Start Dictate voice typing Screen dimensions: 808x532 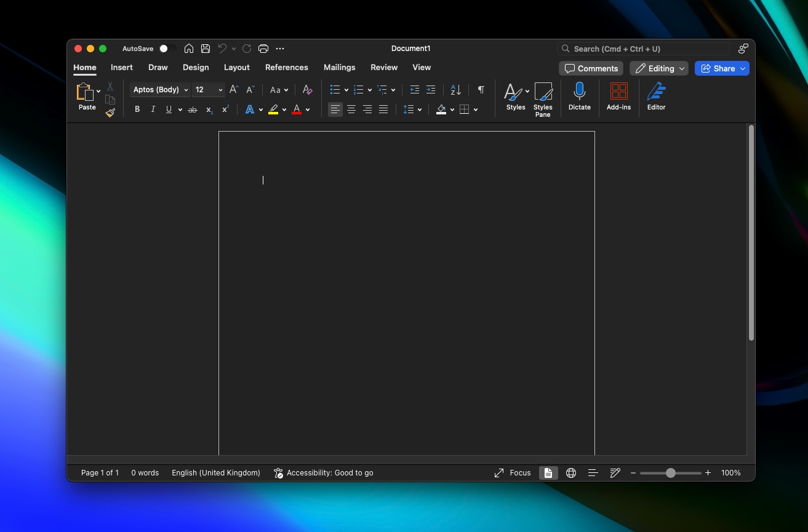579,97
